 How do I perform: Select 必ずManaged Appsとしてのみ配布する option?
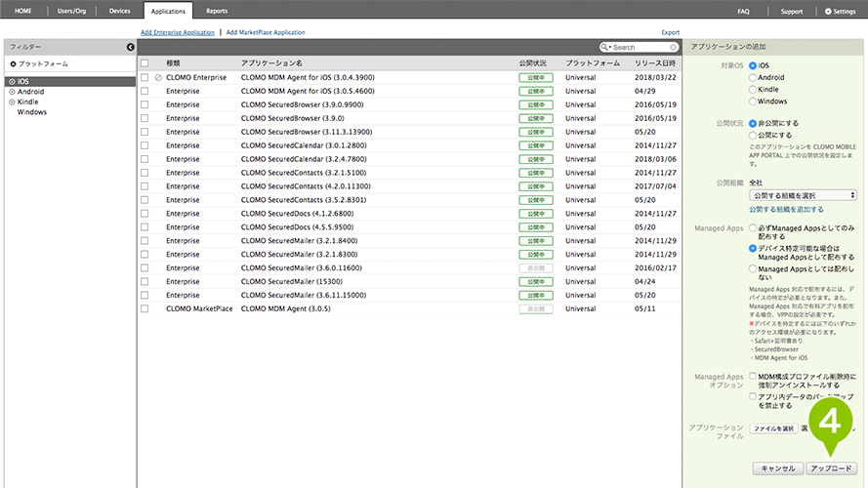(x=753, y=228)
